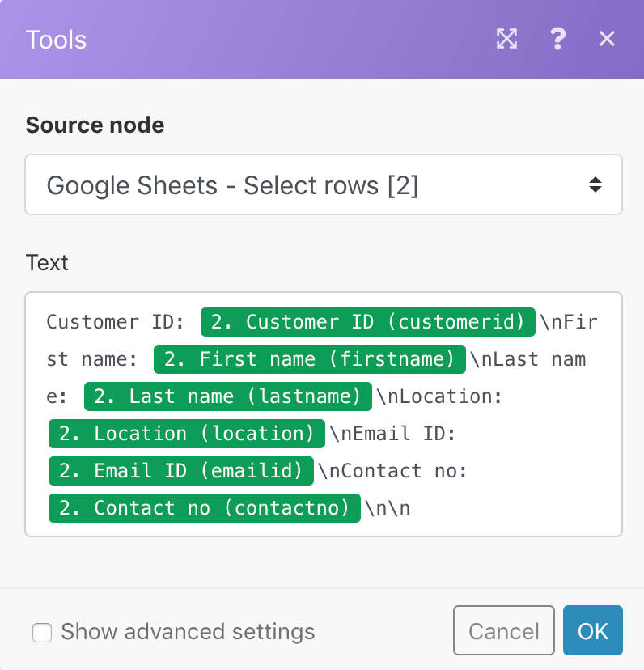Confirm with the OK button
644x670 pixels.
point(592,630)
